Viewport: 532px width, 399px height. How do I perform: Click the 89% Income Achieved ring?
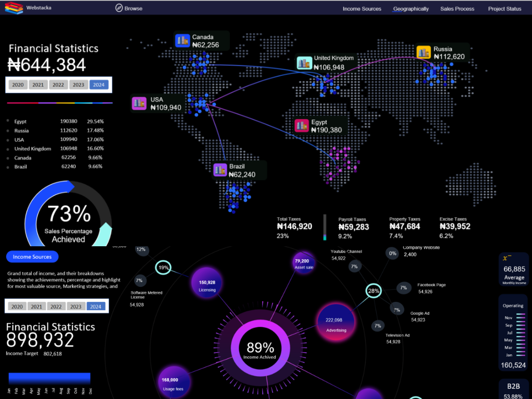tap(260, 348)
